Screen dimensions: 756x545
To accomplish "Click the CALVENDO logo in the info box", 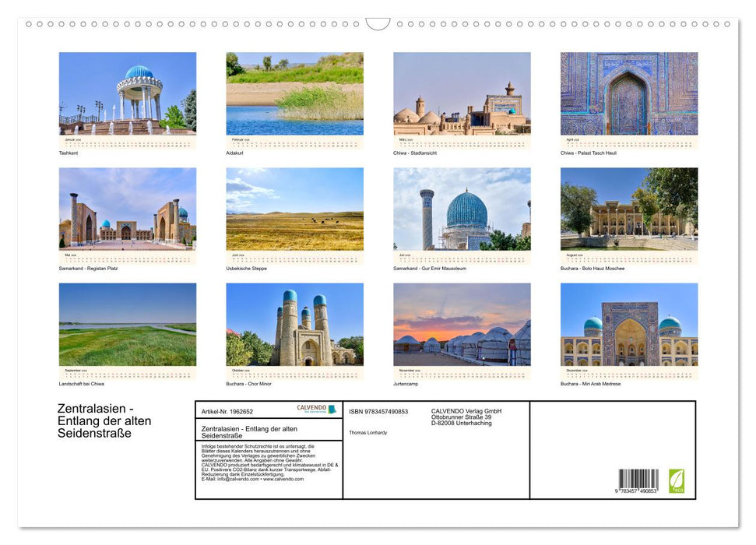I will coord(317,409).
